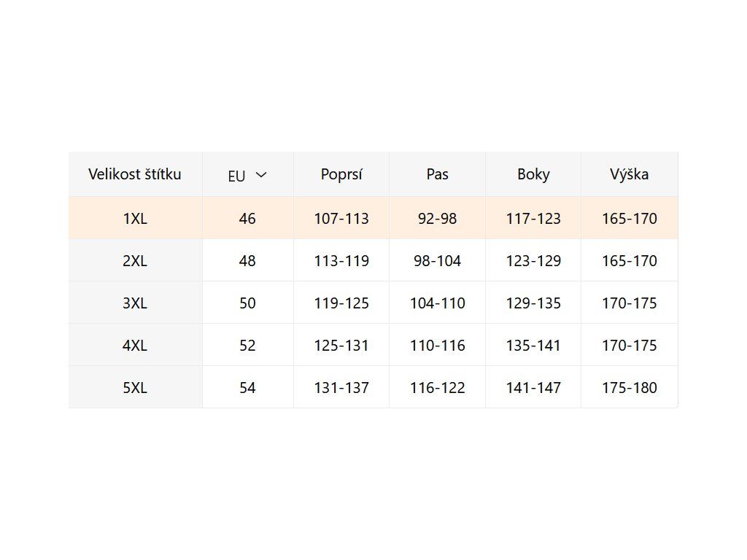747x560 pixels.
Task: Click EU size 50 cell
Action: pos(247,303)
